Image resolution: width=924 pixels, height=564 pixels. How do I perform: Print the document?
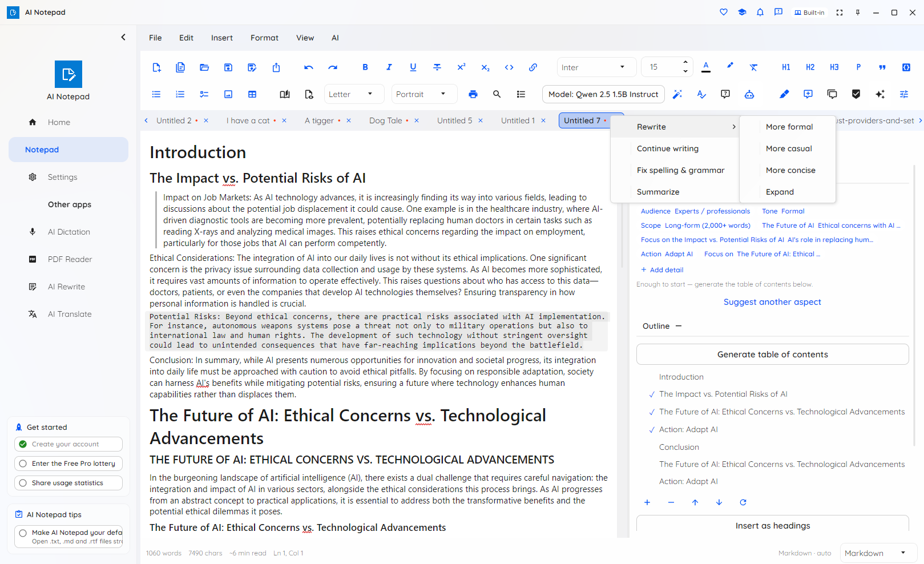(x=473, y=94)
